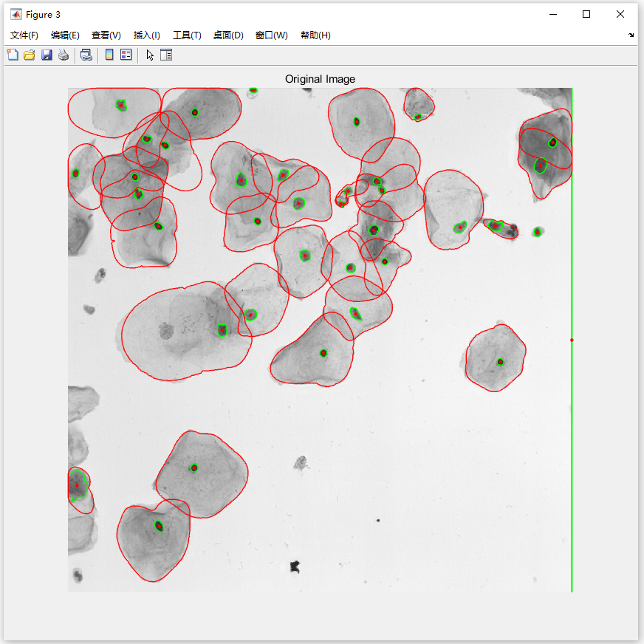Open the 查看(V) menu
This screenshot has width=644, height=644.
[106, 35]
